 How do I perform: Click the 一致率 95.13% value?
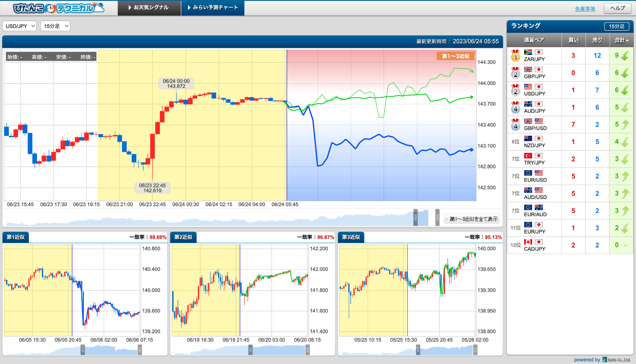(x=493, y=237)
